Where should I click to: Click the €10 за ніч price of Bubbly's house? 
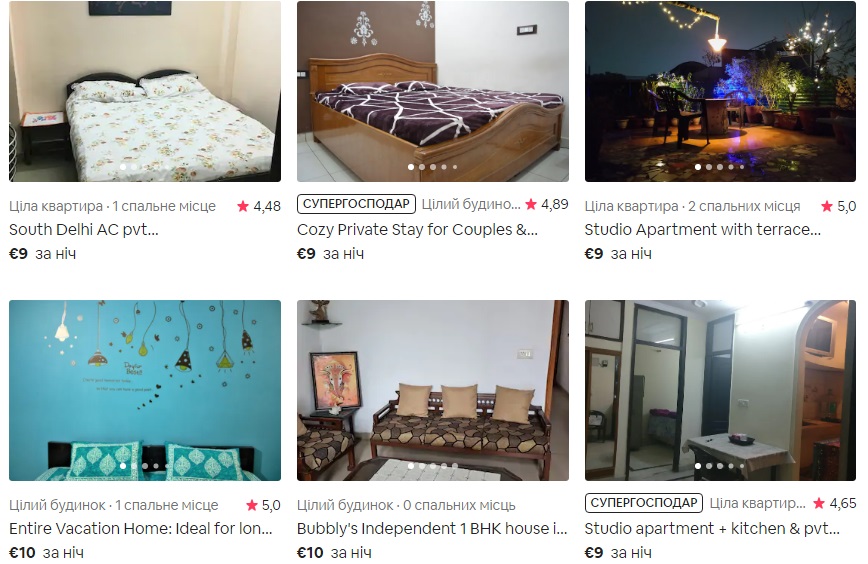(334, 552)
